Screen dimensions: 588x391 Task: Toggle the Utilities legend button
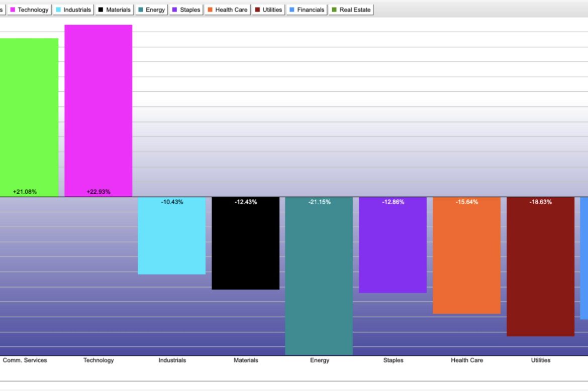point(268,10)
